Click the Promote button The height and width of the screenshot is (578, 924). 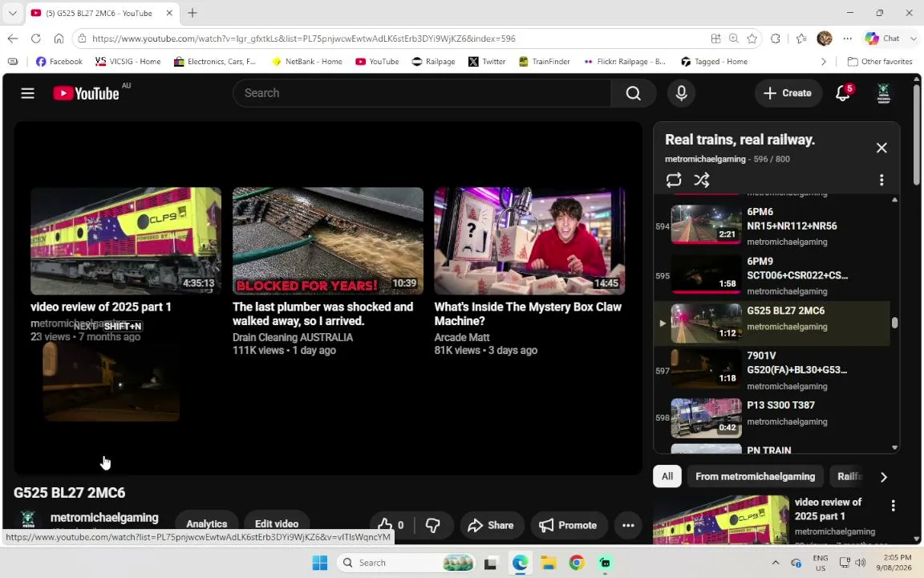[x=569, y=525]
